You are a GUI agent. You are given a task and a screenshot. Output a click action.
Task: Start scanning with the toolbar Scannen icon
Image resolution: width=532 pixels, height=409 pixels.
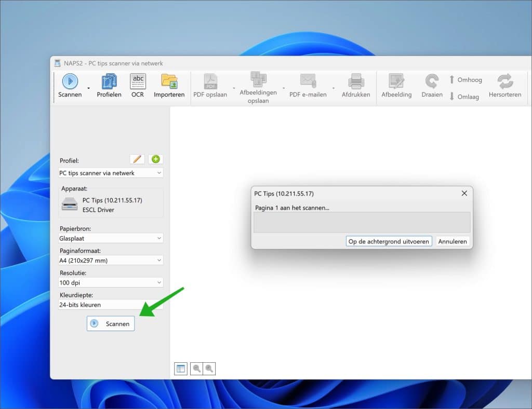coord(70,86)
